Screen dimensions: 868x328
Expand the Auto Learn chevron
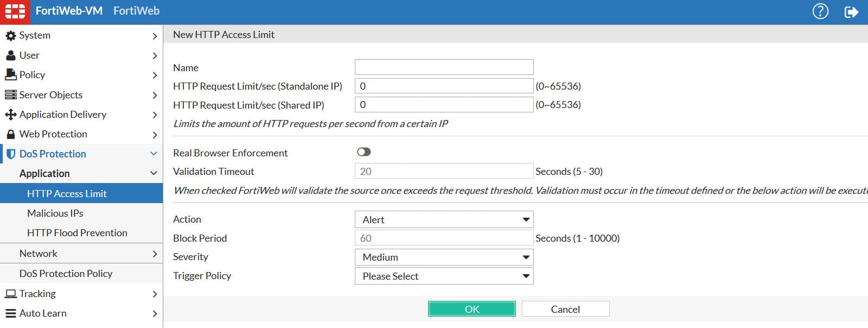(x=155, y=313)
